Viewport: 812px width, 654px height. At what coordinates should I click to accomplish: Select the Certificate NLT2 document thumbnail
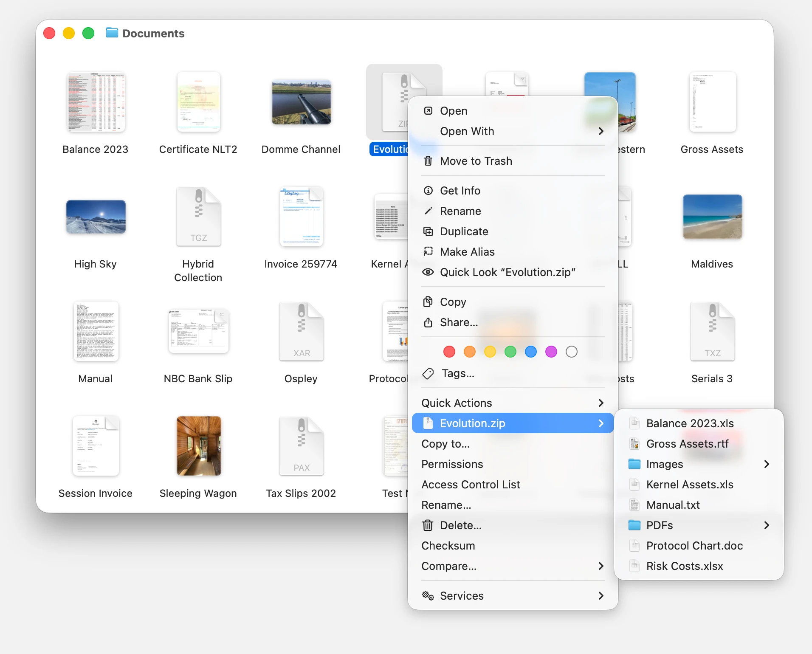click(199, 102)
